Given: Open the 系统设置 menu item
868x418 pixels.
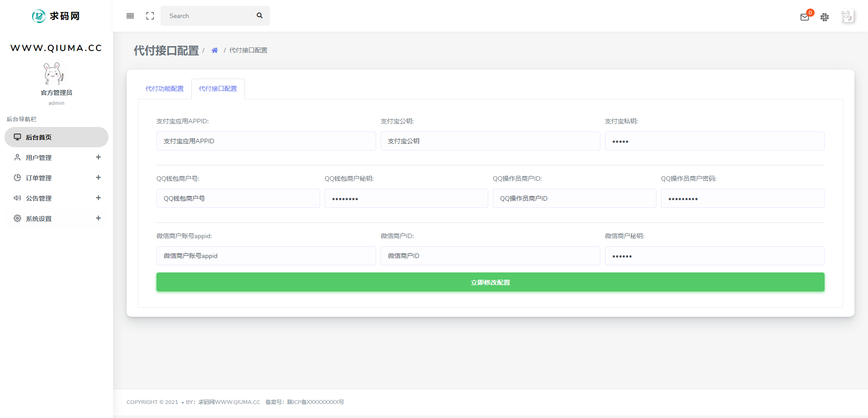Looking at the screenshot, I should pyautogui.click(x=57, y=218).
